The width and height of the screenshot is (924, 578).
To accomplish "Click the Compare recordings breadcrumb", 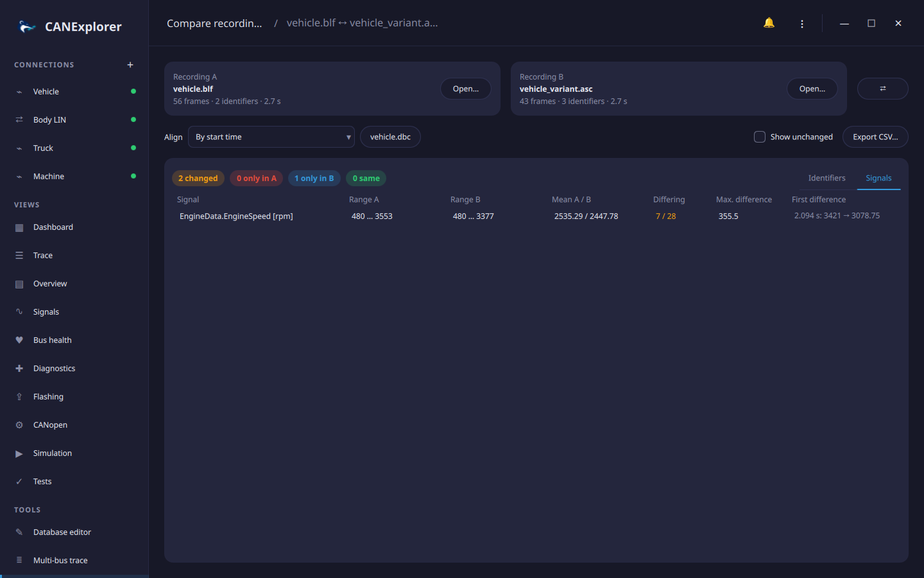I will point(214,23).
